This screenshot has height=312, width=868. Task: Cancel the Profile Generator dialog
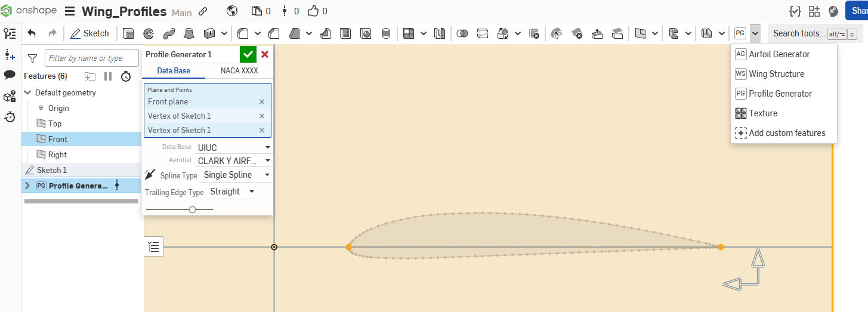[x=265, y=54]
